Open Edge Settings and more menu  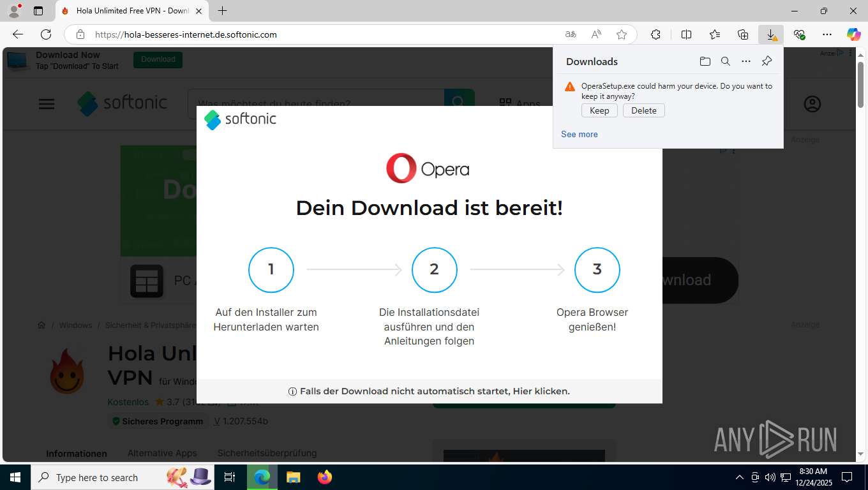pos(827,34)
